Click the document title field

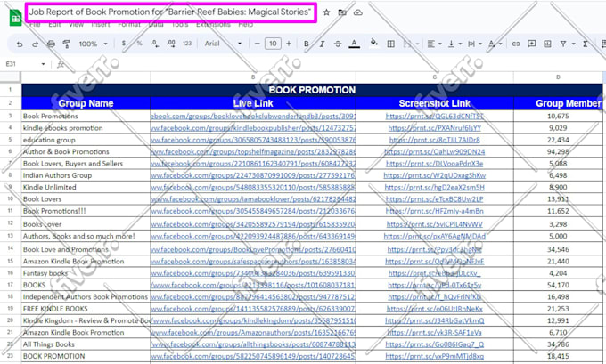pyautogui.click(x=170, y=12)
